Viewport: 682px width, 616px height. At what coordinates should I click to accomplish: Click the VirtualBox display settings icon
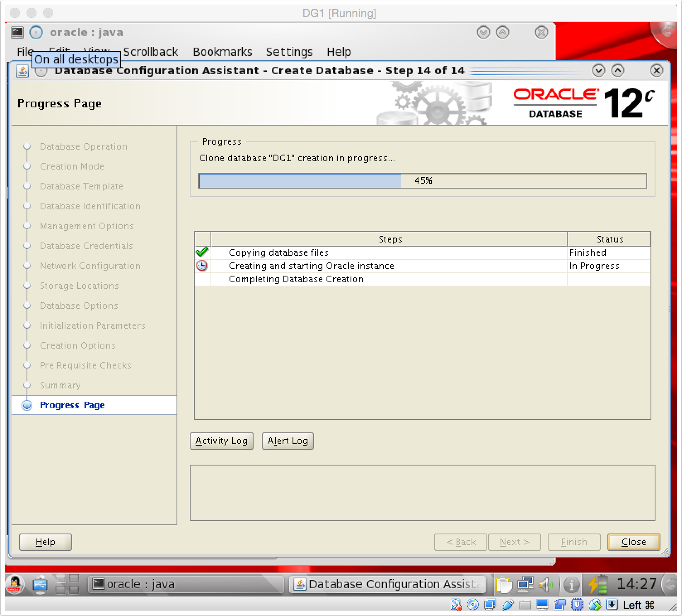542,605
